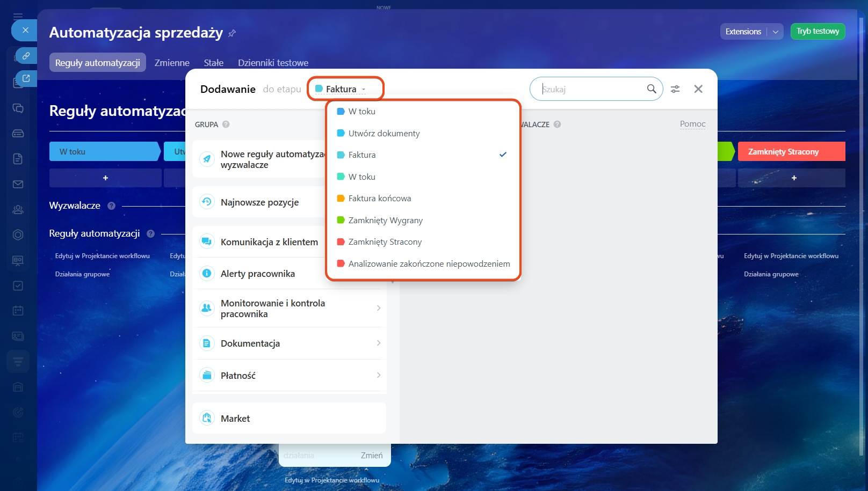Open the Market group icon

207,418
